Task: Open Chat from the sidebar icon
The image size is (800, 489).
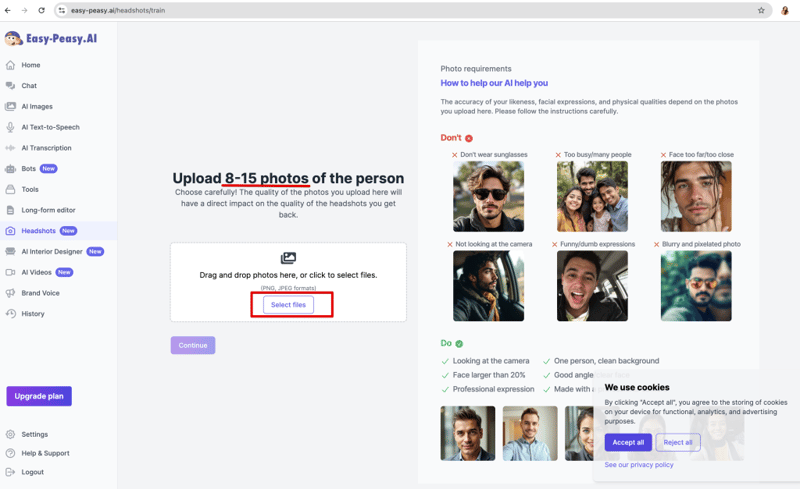Action: (x=11, y=86)
